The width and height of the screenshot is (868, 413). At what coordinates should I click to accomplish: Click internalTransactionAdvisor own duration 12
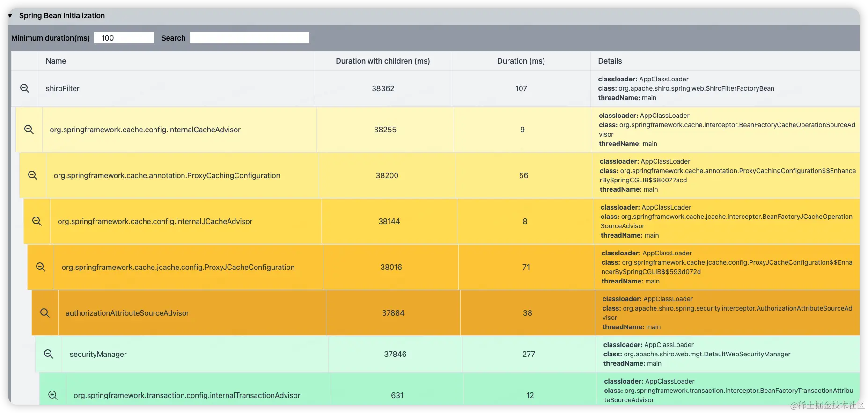pos(530,395)
